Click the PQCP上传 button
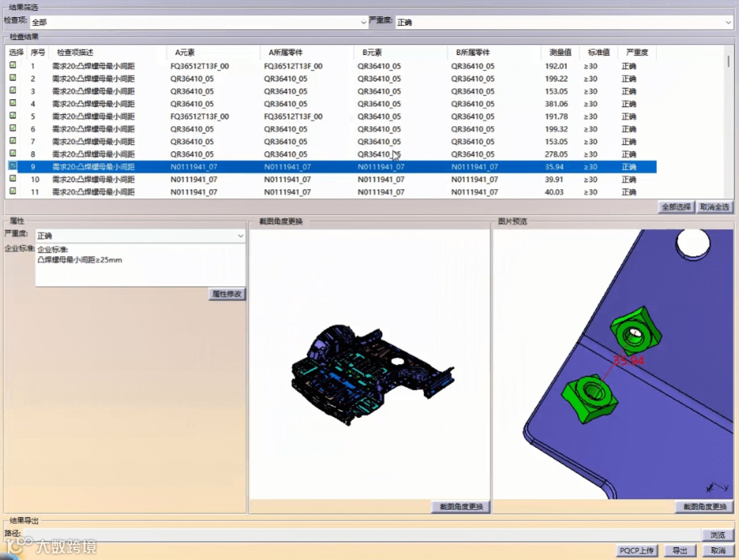 coord(637,551)
